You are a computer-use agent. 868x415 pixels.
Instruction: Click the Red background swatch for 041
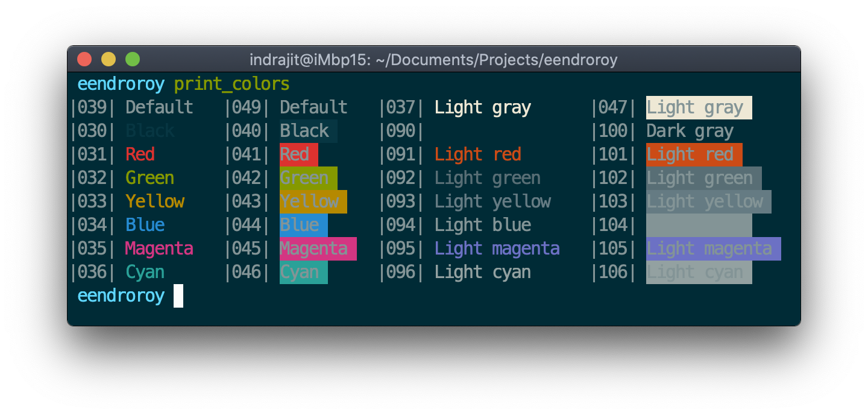[x=299, y=154]
